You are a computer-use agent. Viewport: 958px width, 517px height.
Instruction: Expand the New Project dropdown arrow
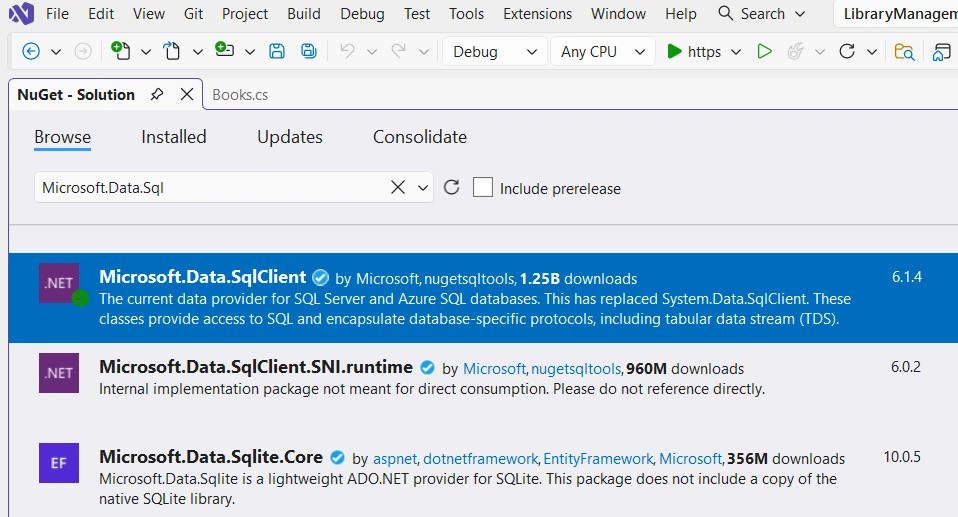(x=146, y=52)
